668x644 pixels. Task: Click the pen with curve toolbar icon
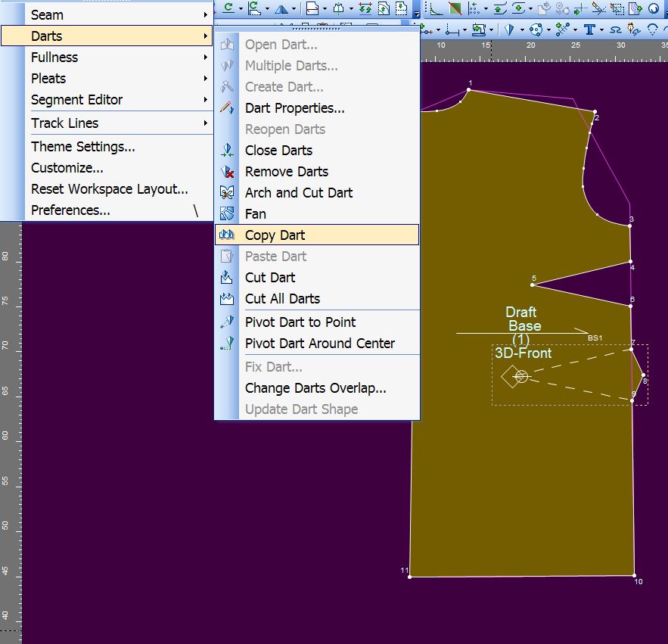(x=635, y=30)
